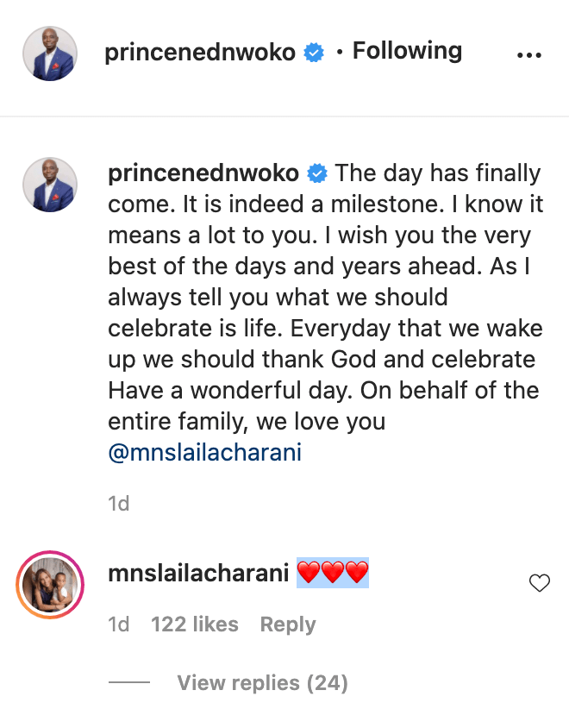This screenshot has height=728, width=569.
Task: Open princenednwoko profile from caption username
Action: point(203,173)
